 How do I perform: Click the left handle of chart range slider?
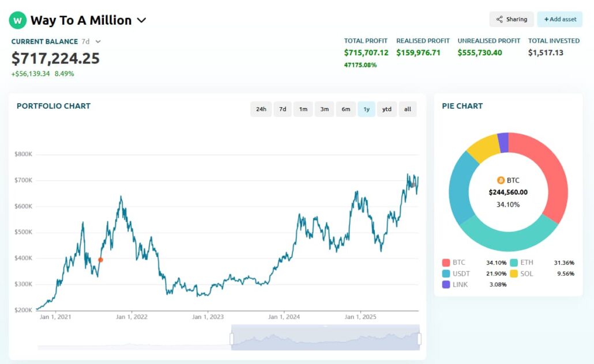coord(232,339)
